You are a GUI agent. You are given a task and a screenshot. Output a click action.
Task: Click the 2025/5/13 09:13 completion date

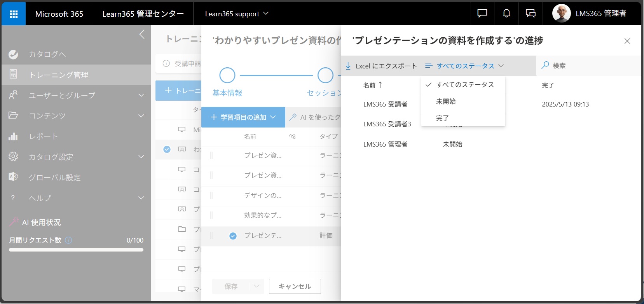click(565, 104)
